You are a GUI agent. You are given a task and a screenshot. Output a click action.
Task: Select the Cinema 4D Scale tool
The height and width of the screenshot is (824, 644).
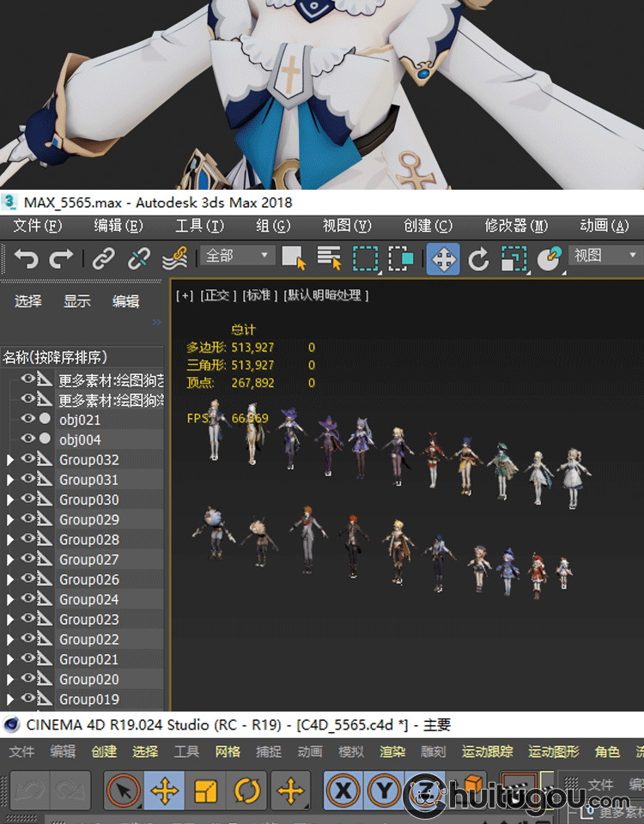pos(205,791)
